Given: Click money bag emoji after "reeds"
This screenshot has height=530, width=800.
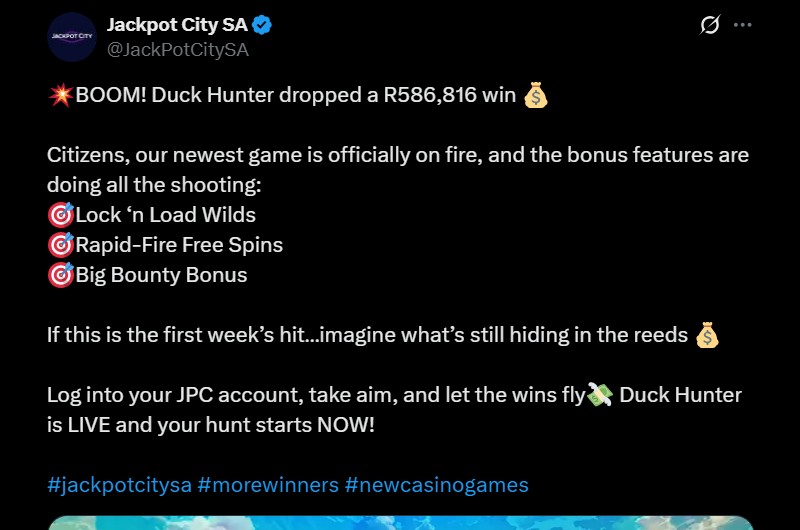Looking at the screenshot, I should point(707,335).
